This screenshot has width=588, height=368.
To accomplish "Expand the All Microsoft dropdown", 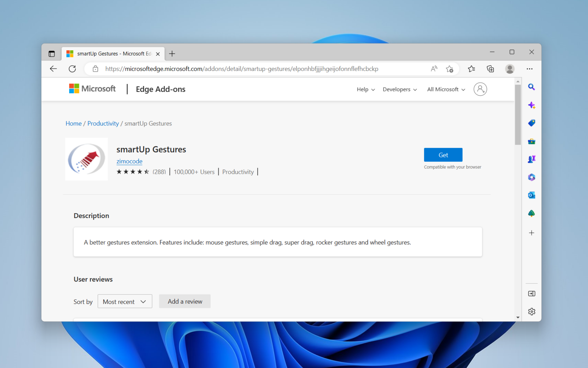I will [x=446, y=89].
